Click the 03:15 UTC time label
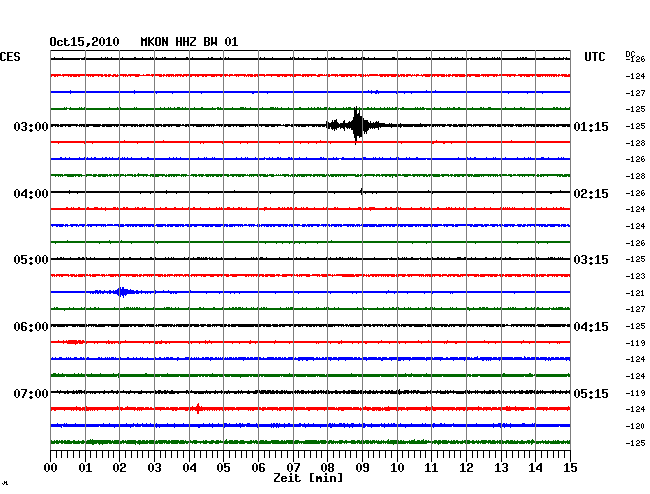Viewport: 650px width, 494px height. coord(591,260)
